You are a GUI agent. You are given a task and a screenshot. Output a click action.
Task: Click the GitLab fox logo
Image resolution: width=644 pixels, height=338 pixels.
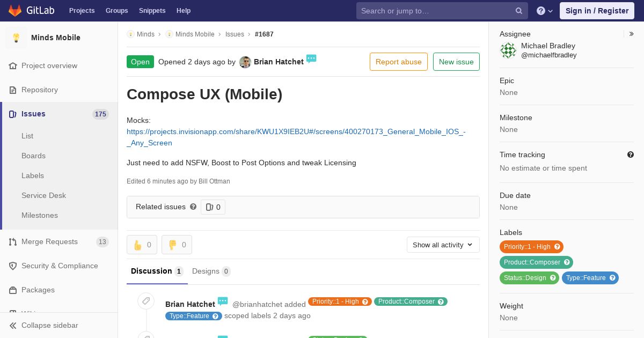(x=15, y=10)
